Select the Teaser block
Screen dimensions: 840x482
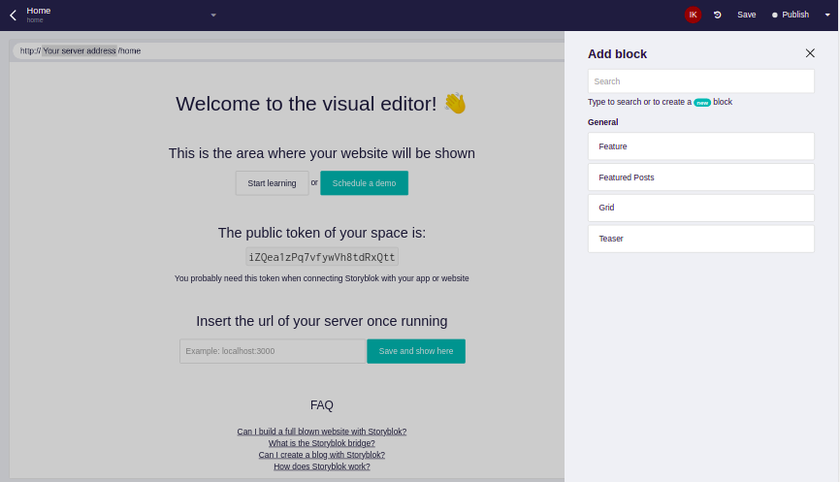(x=701, y=239)
